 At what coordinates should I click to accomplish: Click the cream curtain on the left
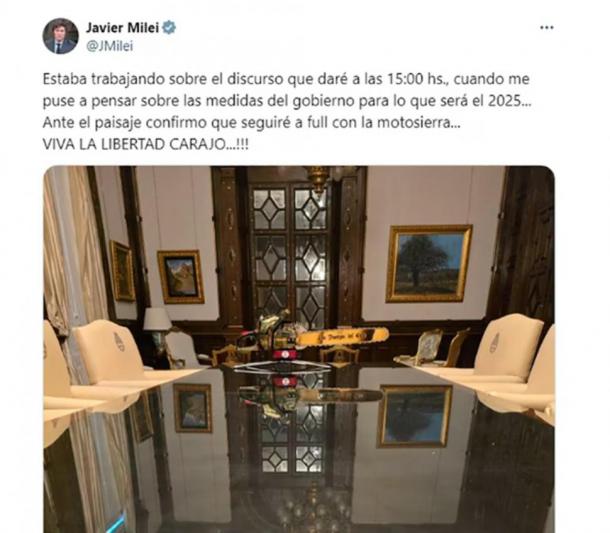75,249
